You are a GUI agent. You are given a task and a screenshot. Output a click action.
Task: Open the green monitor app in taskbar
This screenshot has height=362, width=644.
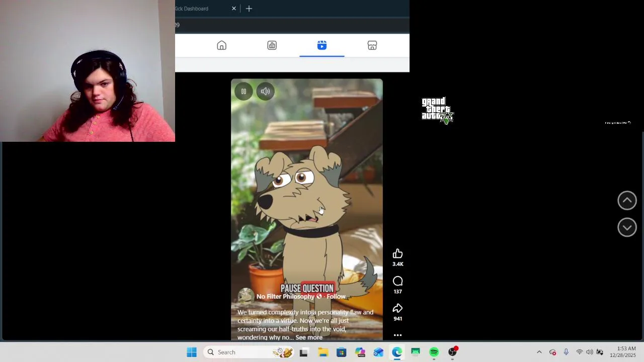tap(415, 352)
